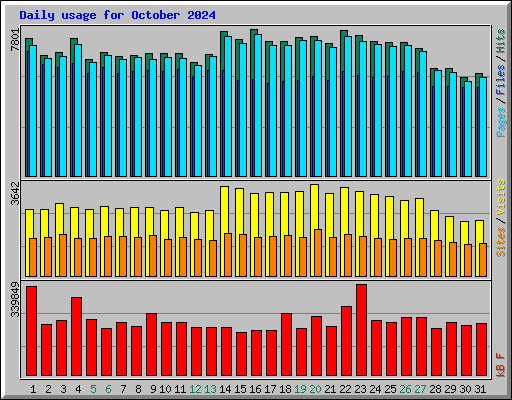
Task: Click day 9 on the x-axis
Action: [153, 389]
